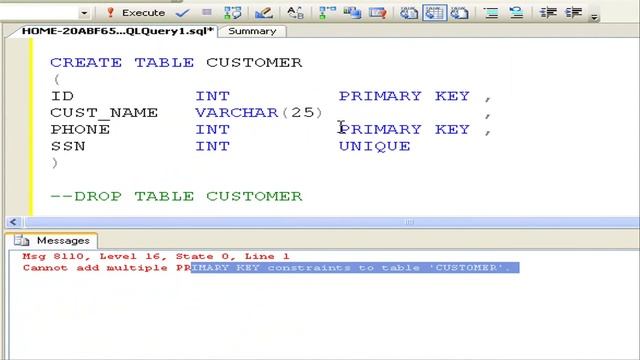Switch to the Summary tab
This screenshot has height=360, width=640.
pyautogui.click(x=252, y=31)
